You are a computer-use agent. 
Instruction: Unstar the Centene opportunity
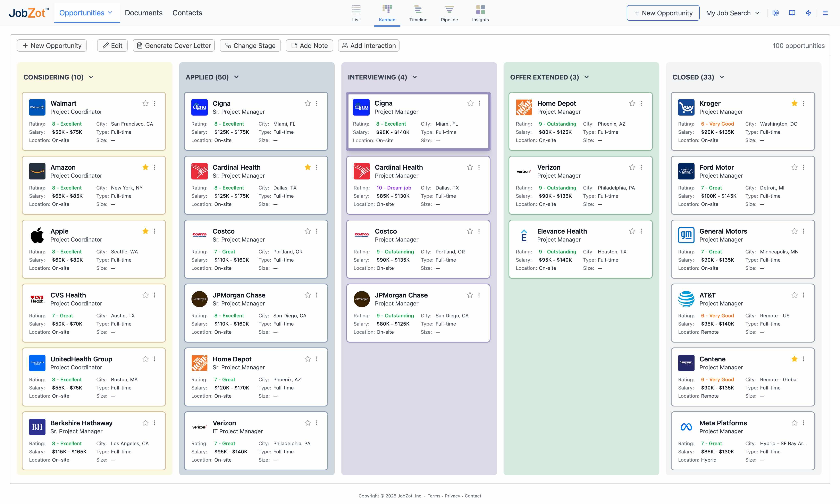794,359
